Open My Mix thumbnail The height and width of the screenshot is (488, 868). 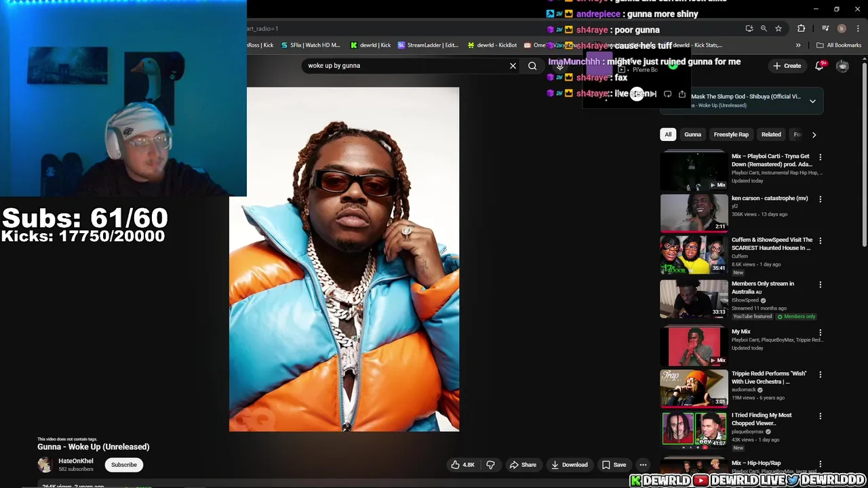[x=694, y=346]
